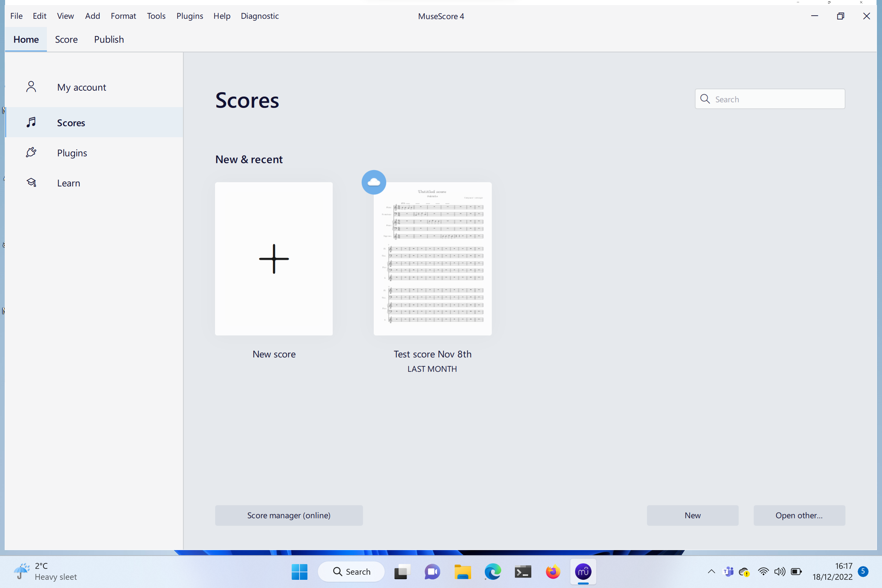Screen dimensions: 882x588
Task: Click the cloud icon on Test score Nov 8th
Action: (x=373, y=182)
